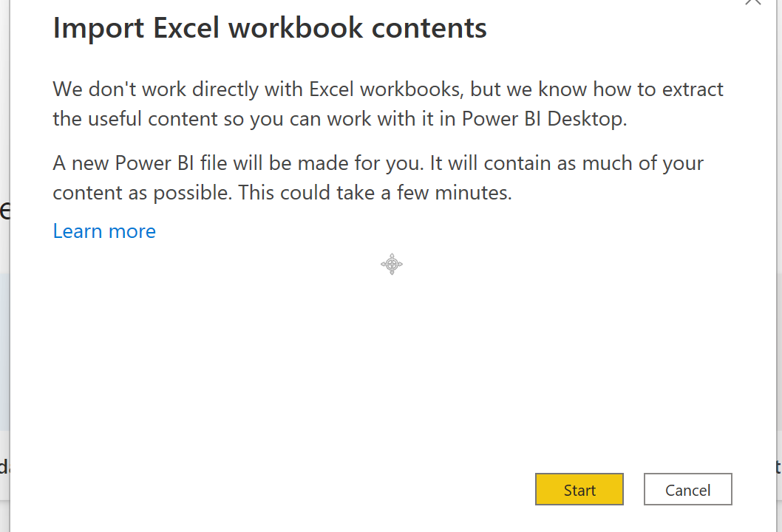Close the dialog with the X

pyautogui.click(x=752, y=2)
